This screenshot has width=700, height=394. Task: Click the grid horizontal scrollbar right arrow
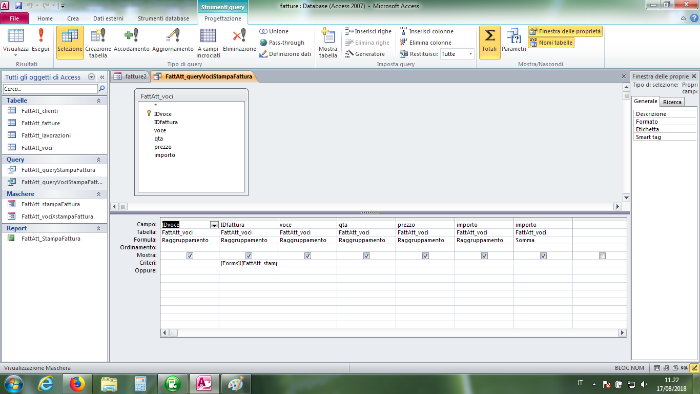point(622,332)
